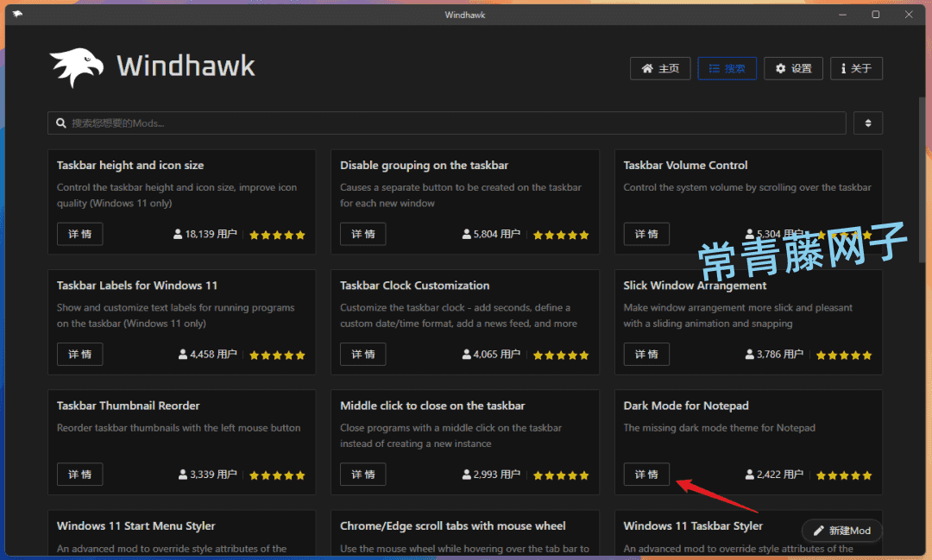Click star rating of Taskbar height and icon size
The width and height of the screenshot is (932, 560).
click(277, 235)
